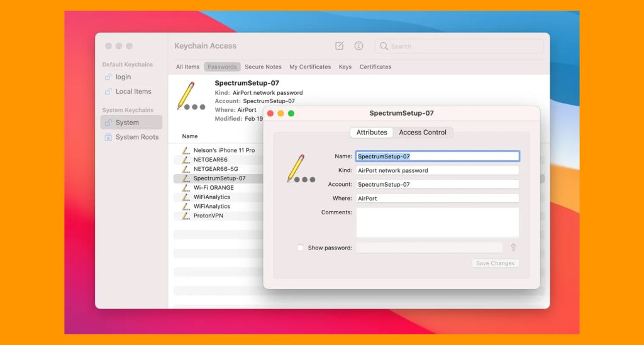This screenshot has height=345, width=644.
Task: Select the second WiFiAnalytics row
Action: (218, 206)
